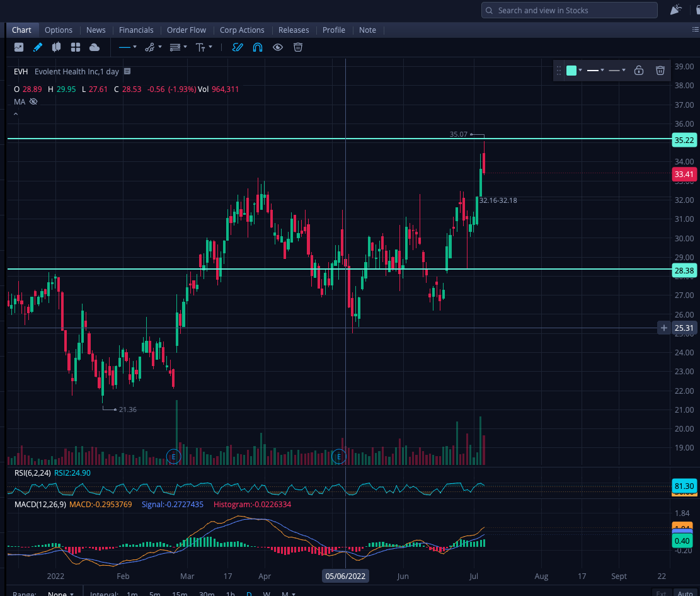Toggle Ext extended hours

tap(661, 593)
